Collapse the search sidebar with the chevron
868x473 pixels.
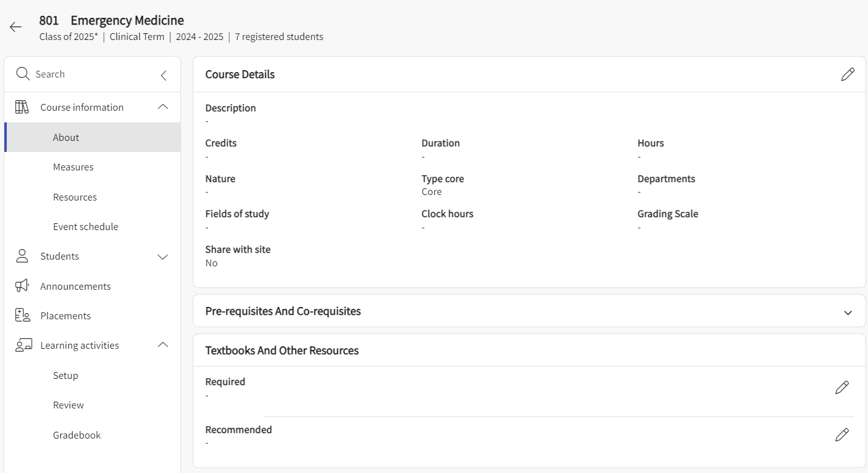click(x=163, y=74)
